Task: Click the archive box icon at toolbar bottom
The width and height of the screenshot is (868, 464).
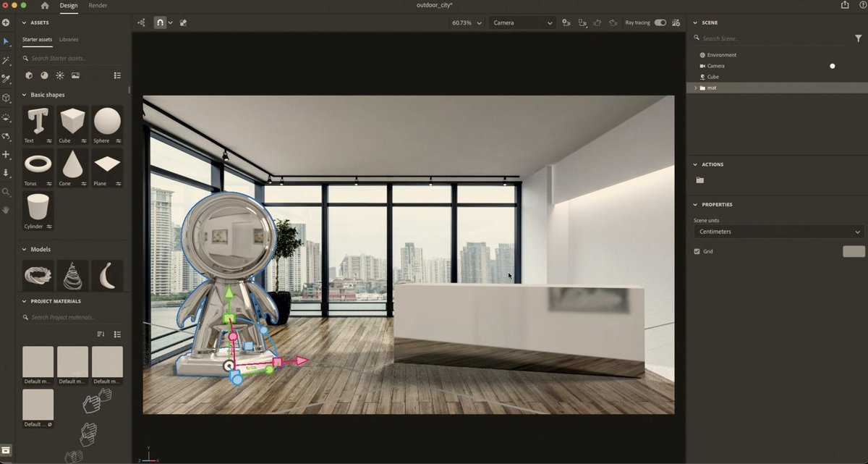Action: coord(6,450)
